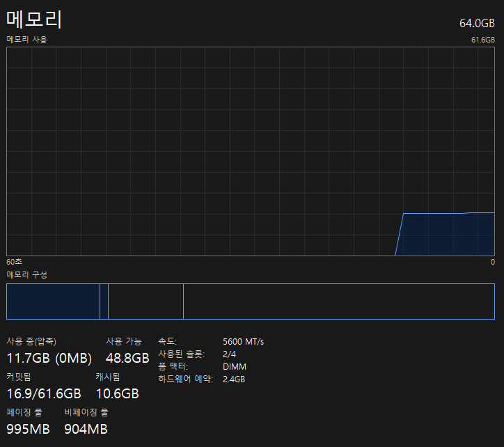Screen dimensions: 504x447
Task: Select the narrow modified segment in composition bar
Action: click(x=104, y=301)
